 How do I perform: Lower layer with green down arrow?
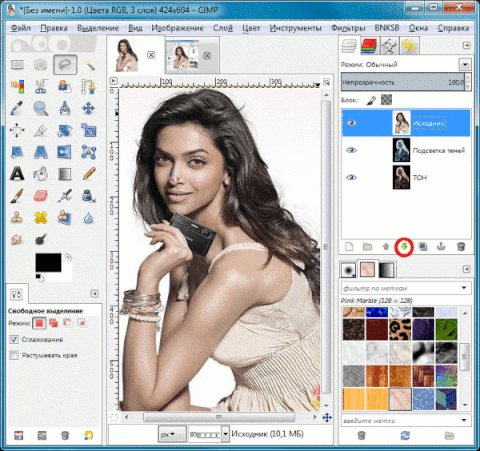[x=404, y=247]
